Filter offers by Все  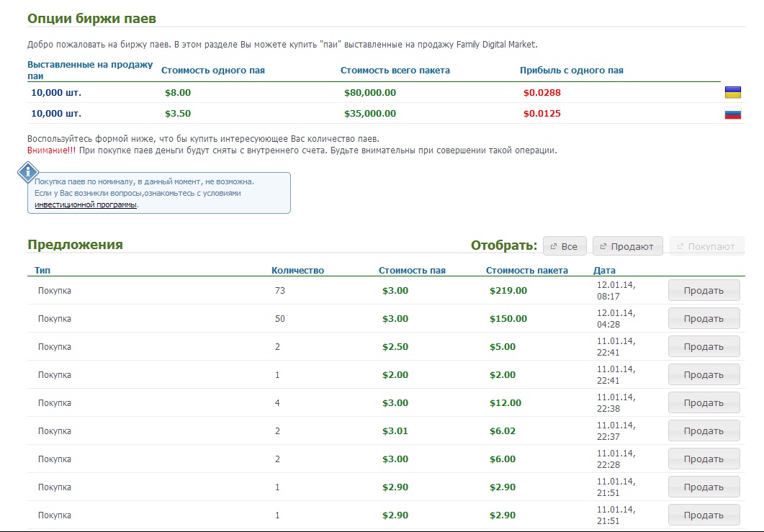point(565,246)
